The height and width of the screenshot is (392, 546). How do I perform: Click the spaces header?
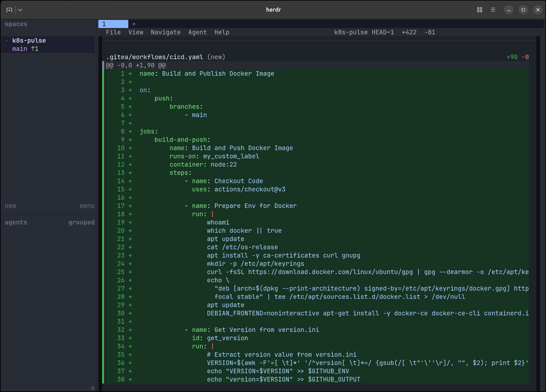pos(16,24)
